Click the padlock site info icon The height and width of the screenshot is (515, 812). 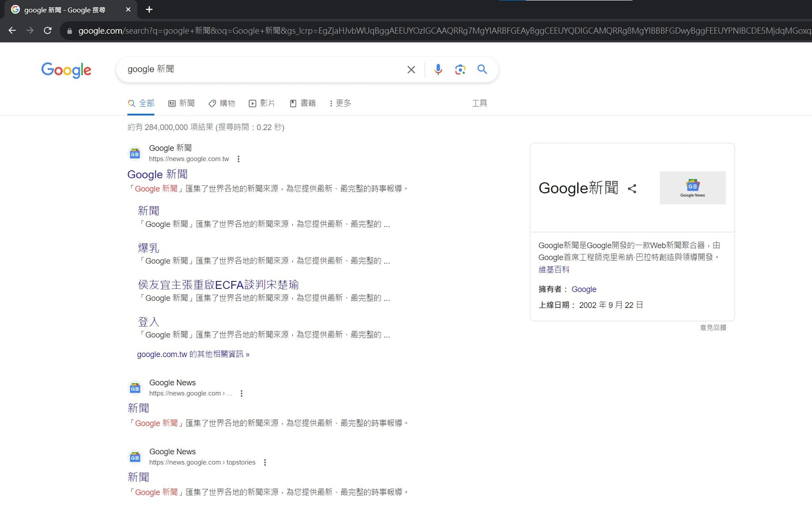pyautogui.click(x=69, y=31)
